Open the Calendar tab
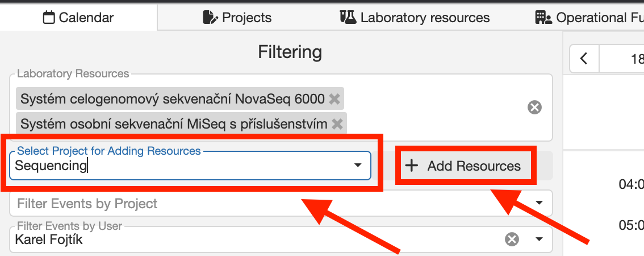 [78, 18]
